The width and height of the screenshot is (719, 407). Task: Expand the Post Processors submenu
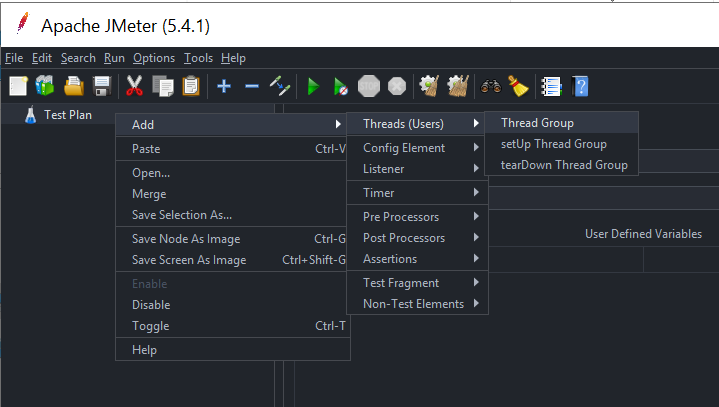(417, 237)
